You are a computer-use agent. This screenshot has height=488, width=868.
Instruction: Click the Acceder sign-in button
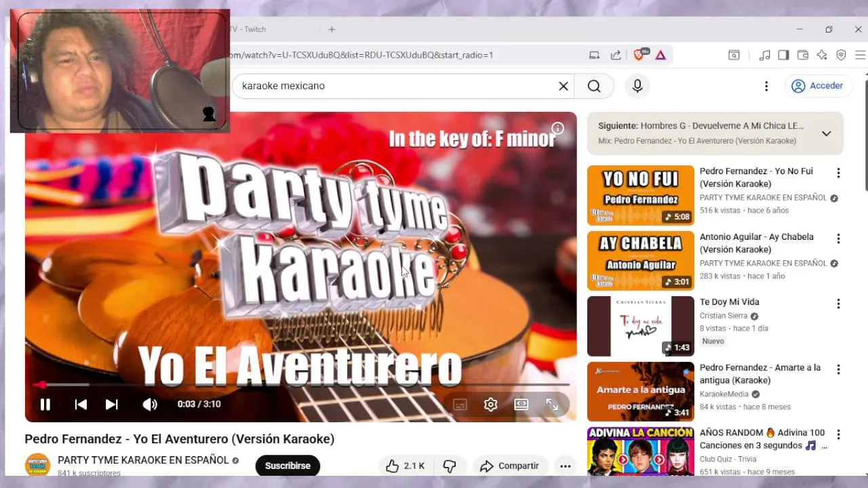point(817,86)
